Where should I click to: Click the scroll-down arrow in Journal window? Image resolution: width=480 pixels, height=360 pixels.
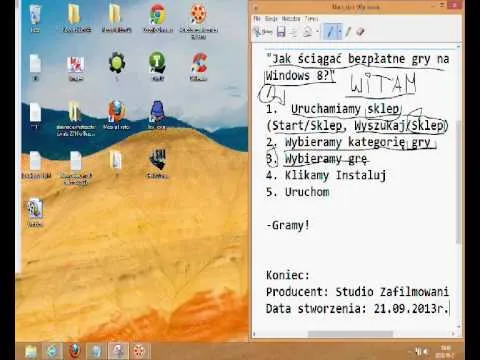(x=459, y=327)
